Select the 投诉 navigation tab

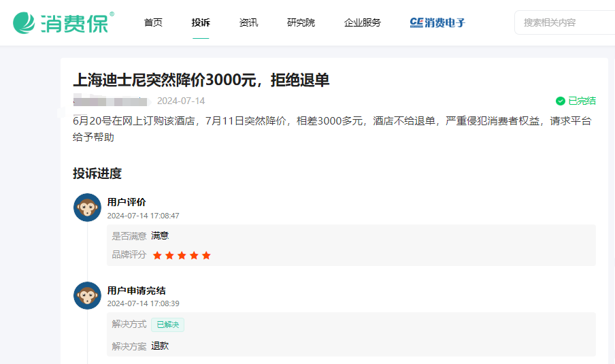pos(201,22)
